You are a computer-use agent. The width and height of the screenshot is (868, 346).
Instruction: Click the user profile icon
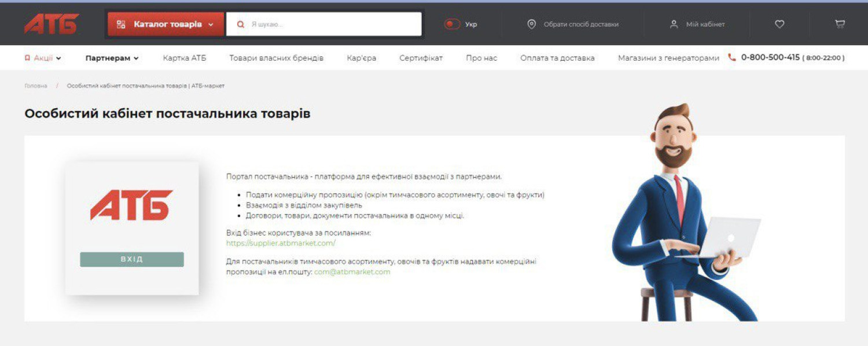tap(674, 24)
